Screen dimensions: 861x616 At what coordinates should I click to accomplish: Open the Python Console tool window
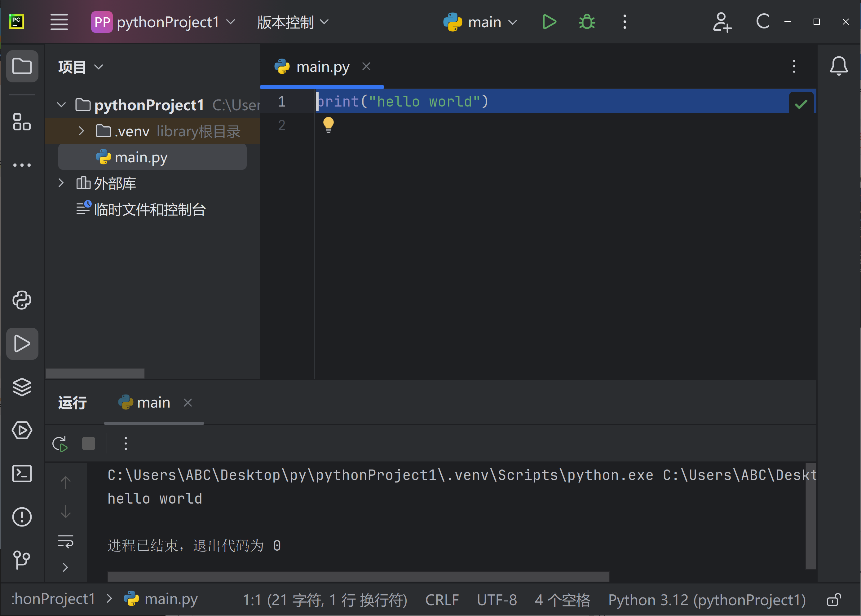[22, 300]
